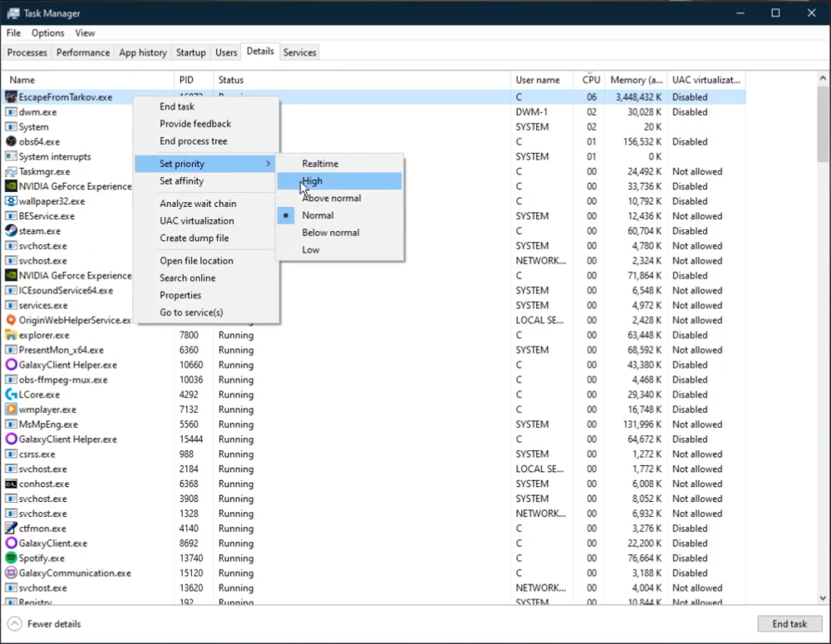The width and height of the screenshot is (831, 644).
Task: Click the End task button at bottom
Action: (789, 624)
